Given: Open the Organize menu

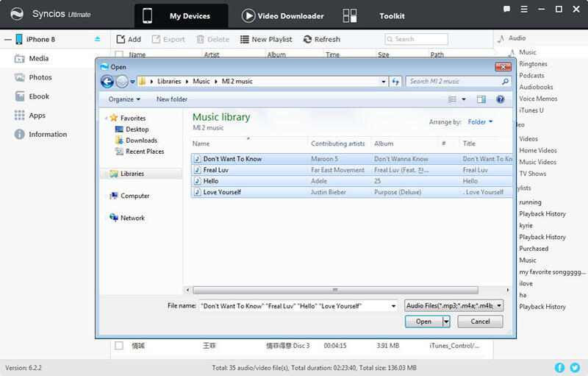Looking at the screenshot, I should (x=124, y=99).
